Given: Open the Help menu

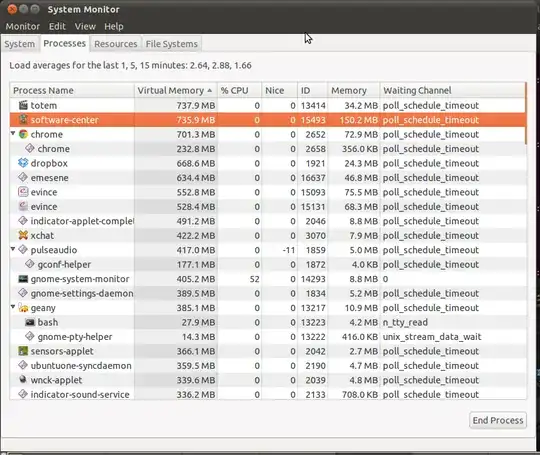Looking at the screenshot, I should pos(114,27).
